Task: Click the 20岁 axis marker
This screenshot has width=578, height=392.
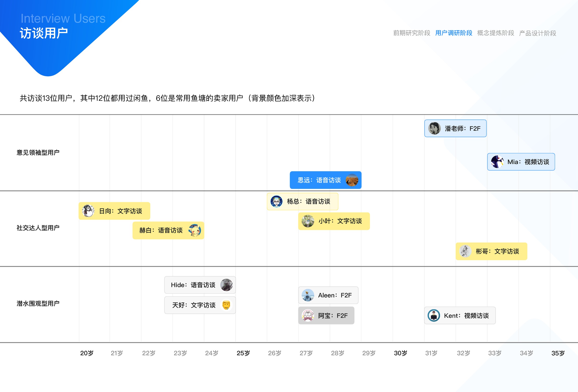Action: point(87,353)
